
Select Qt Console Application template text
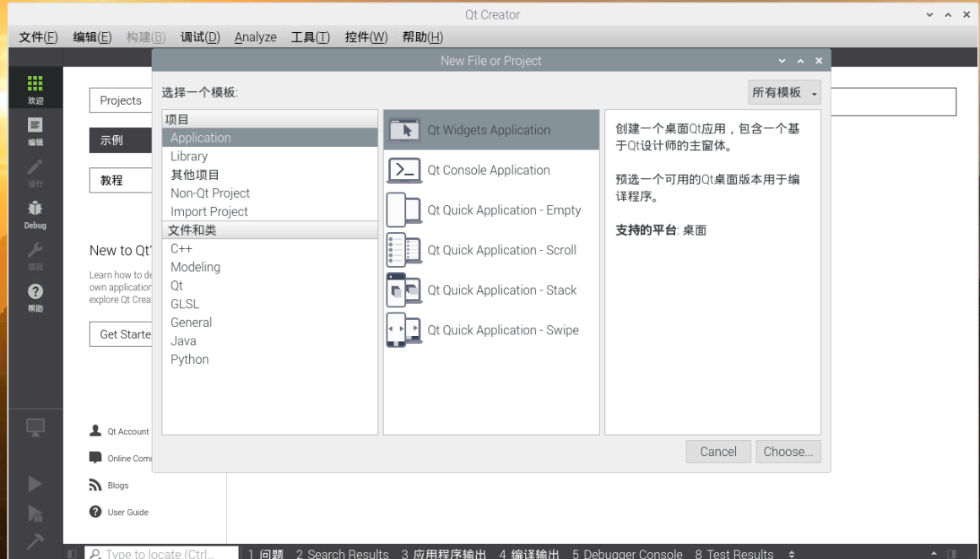click(489, 170)
